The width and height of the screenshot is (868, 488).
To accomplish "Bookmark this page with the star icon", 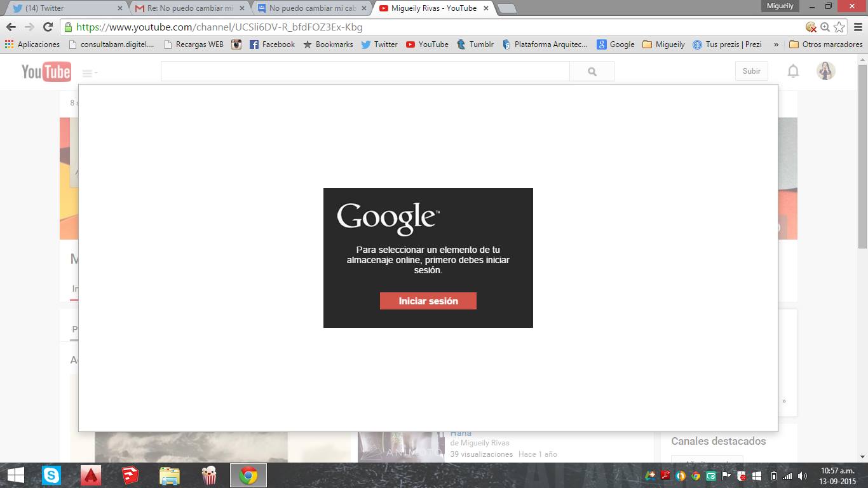I will tap(839, 27).
